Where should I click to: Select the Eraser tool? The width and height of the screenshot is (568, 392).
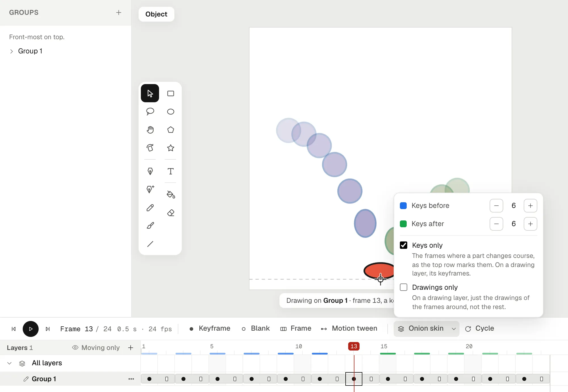click(171, 213)
